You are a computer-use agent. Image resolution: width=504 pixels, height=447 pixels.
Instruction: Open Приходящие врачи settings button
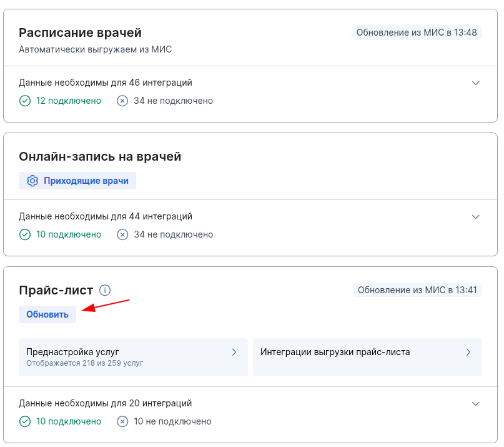(77, 181)
